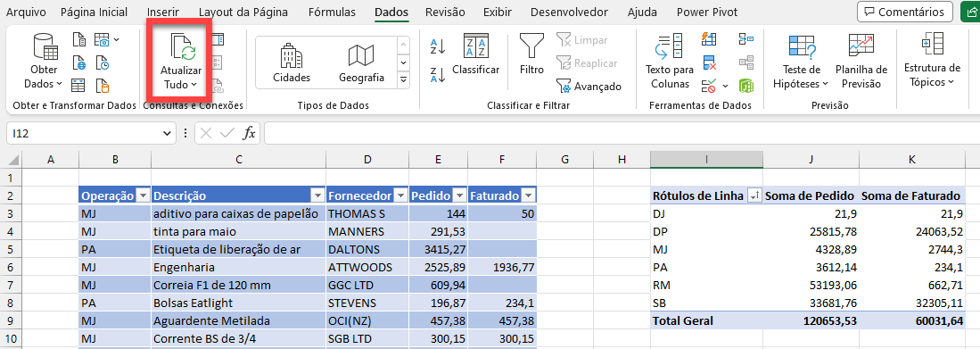Screen dimensions: 980x349
Task: Click the Flash Fill lightning icon
Action: click(709, 39)
